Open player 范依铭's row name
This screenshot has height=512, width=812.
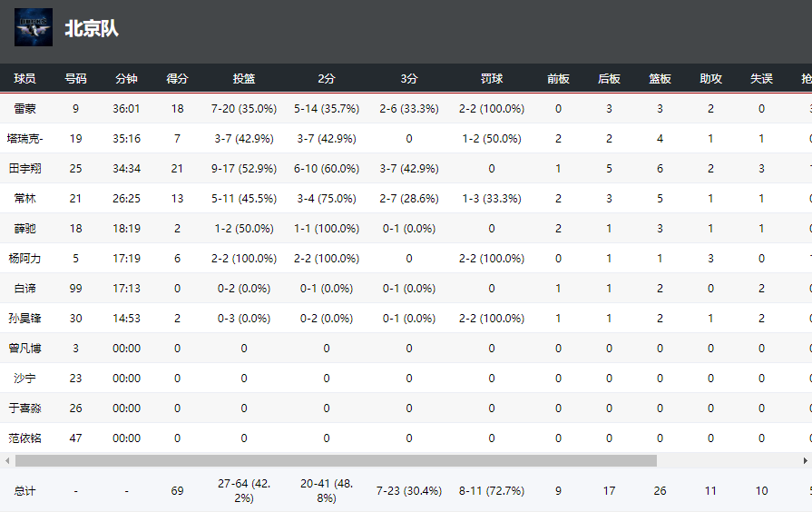coord(25,438)
